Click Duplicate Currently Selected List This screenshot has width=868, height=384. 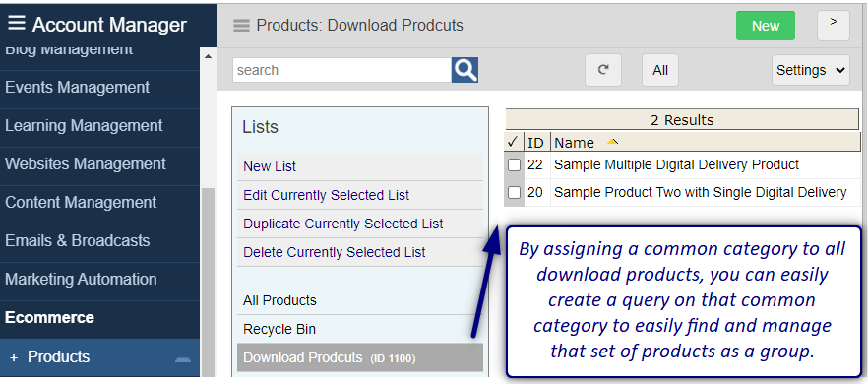pyautogui.click(x=343, y=224)
